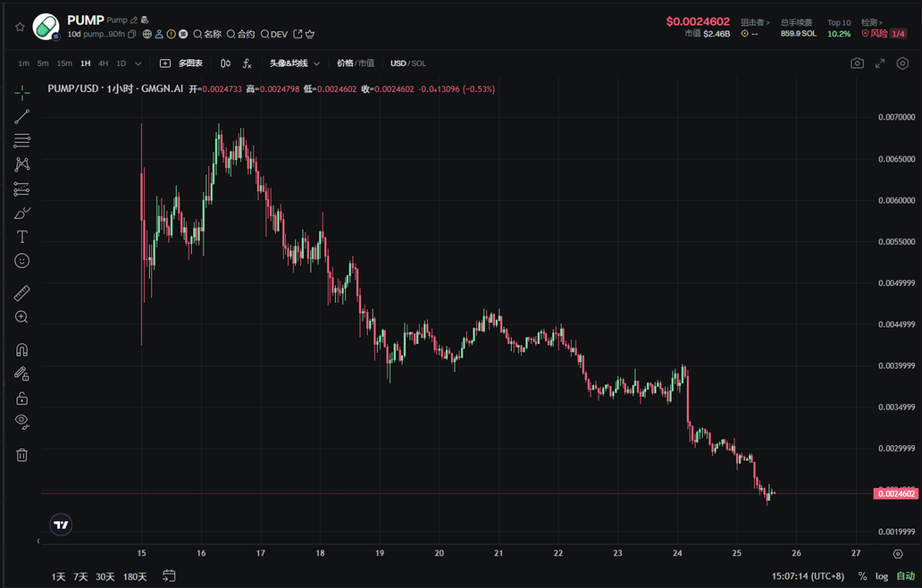
Task: Open the emoji icons tool
Action: coord(21,260)
